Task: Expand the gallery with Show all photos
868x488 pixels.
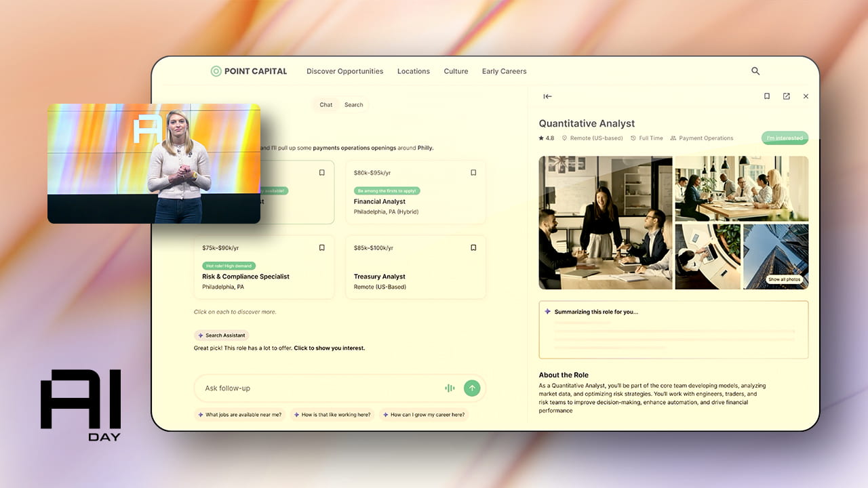Action: tap(783, 279)
